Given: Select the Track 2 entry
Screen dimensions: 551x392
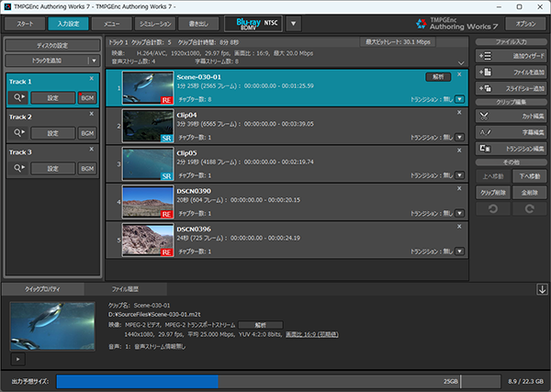Looking at the screenshot, I should 52,126.
